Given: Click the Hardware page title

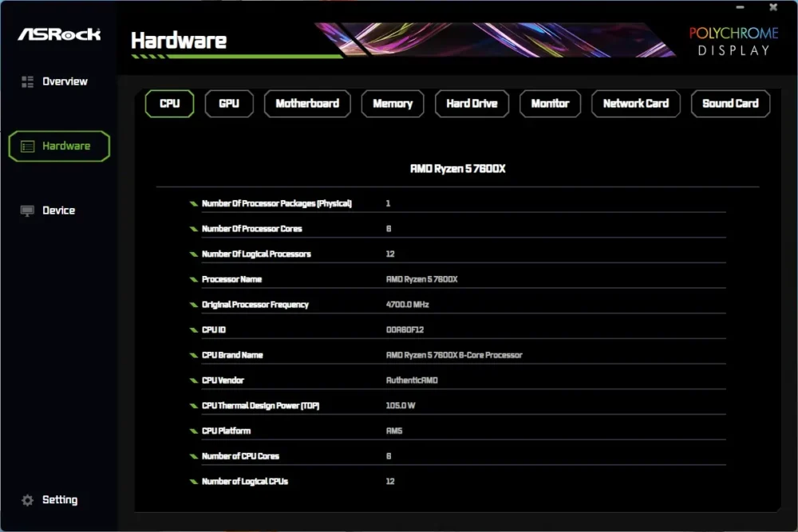Looking at the screenshot, I should click(179, 41).
